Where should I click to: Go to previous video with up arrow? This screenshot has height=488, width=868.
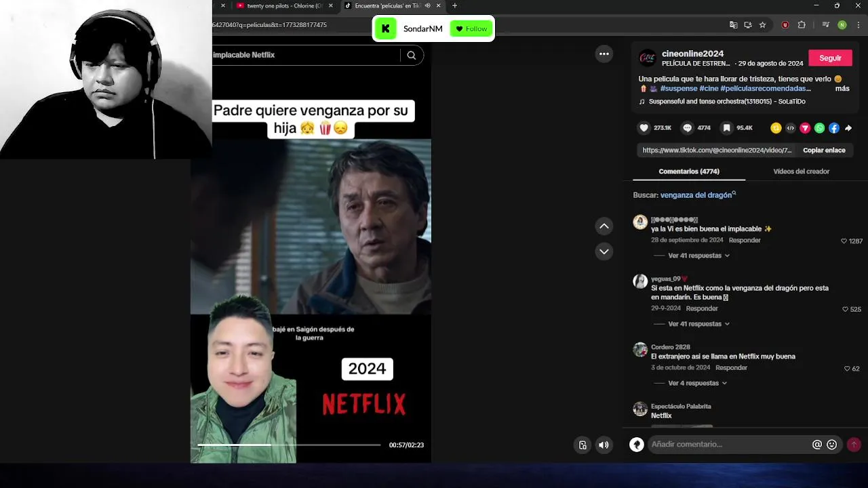pyautogui.click(x=604, y=226)
